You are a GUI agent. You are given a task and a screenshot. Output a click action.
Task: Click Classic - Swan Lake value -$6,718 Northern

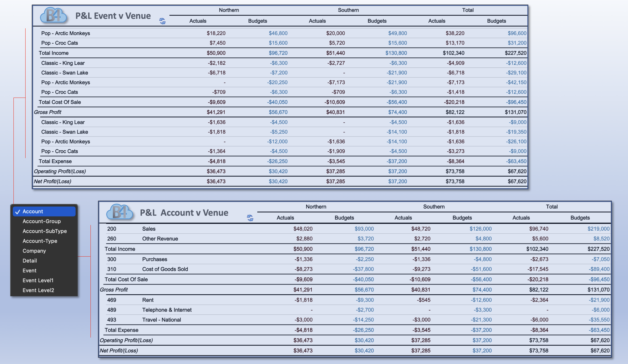(216, 73)
